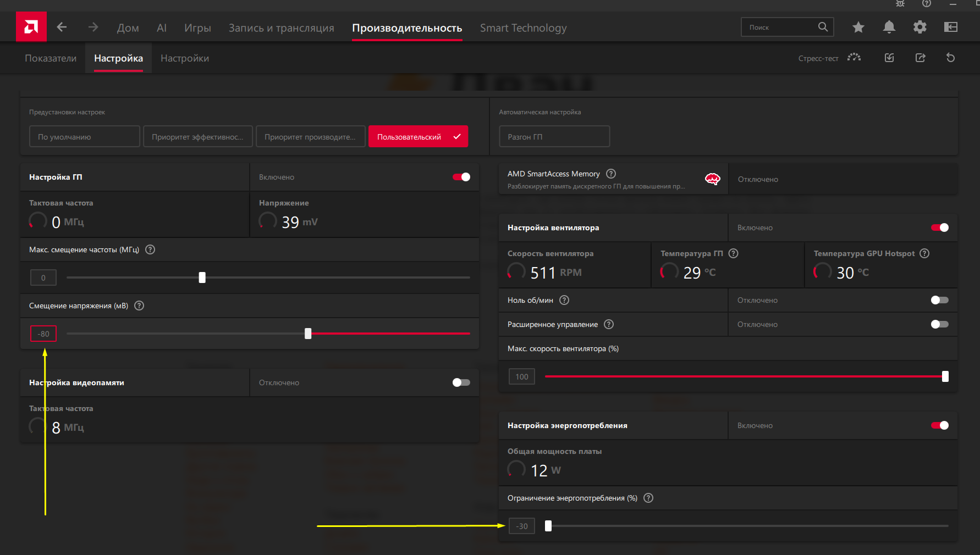The height and width of the screenshot is (555, 980).
Task: Show help for Расширенное управление
Action: point(609,324)
